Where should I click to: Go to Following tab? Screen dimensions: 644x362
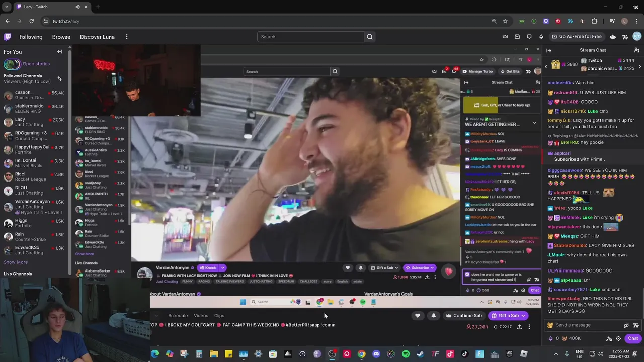coord(31,37)
